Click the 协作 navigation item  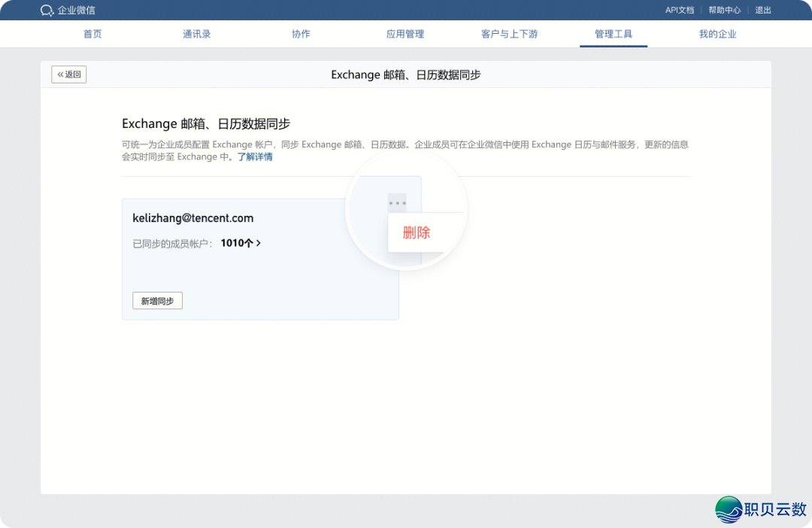[x=301, y=33]
